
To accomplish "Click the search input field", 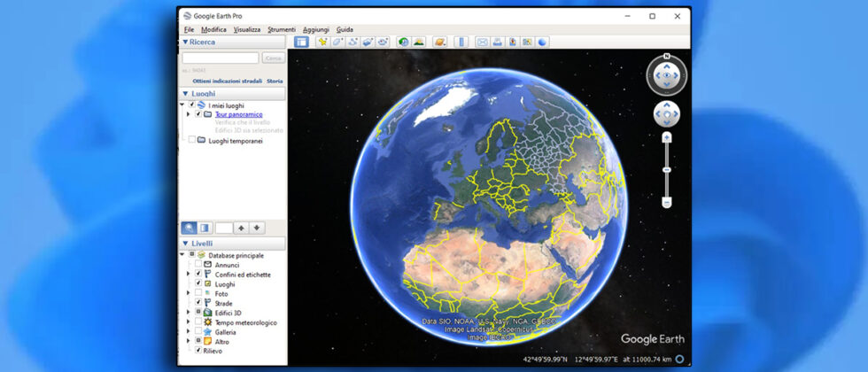I will [x=221, y=58].
